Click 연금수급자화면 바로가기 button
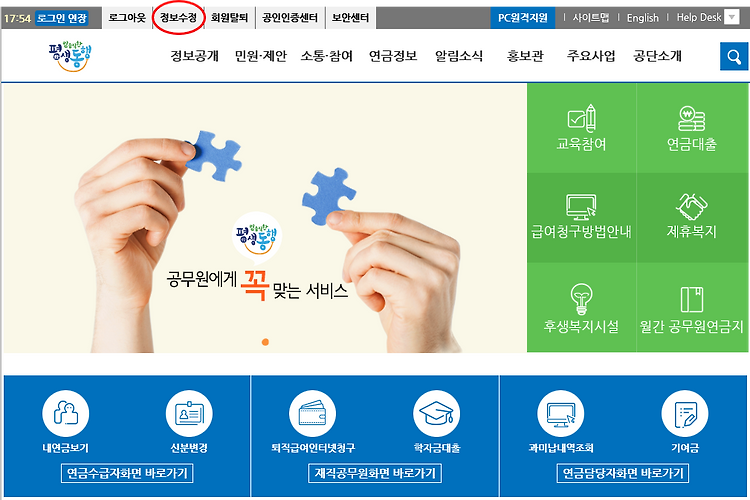The width and height of the screenshot is (750, 500). tap(127, 473)
